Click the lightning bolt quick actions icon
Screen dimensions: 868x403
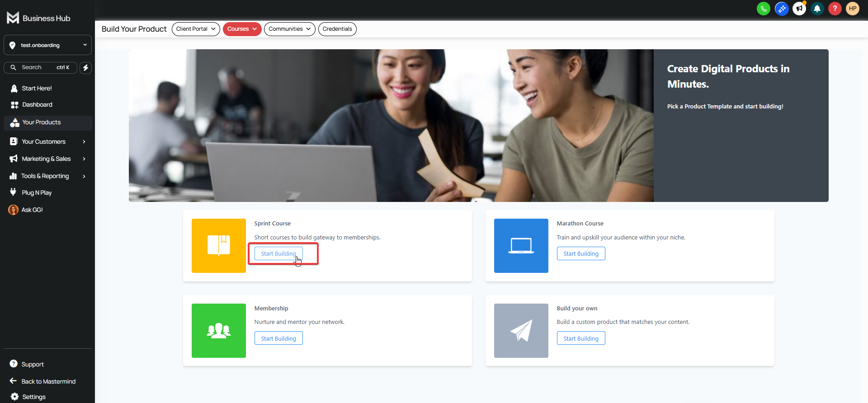pyautogui.click(x=86, y=68)
